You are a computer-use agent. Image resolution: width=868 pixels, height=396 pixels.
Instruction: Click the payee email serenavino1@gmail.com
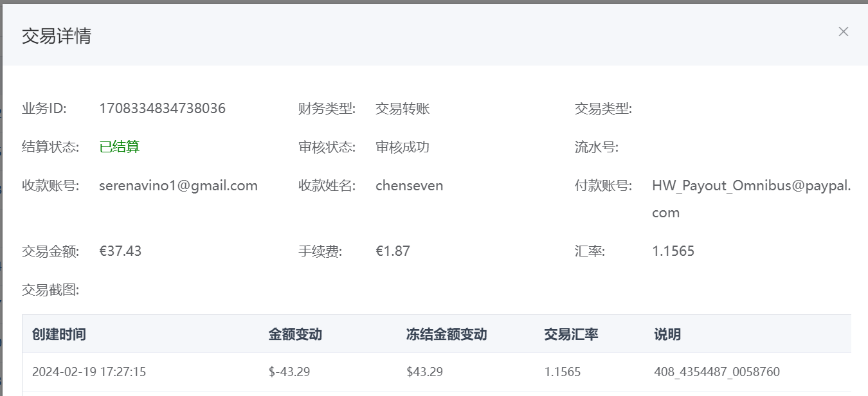click(x=178, y=186)
